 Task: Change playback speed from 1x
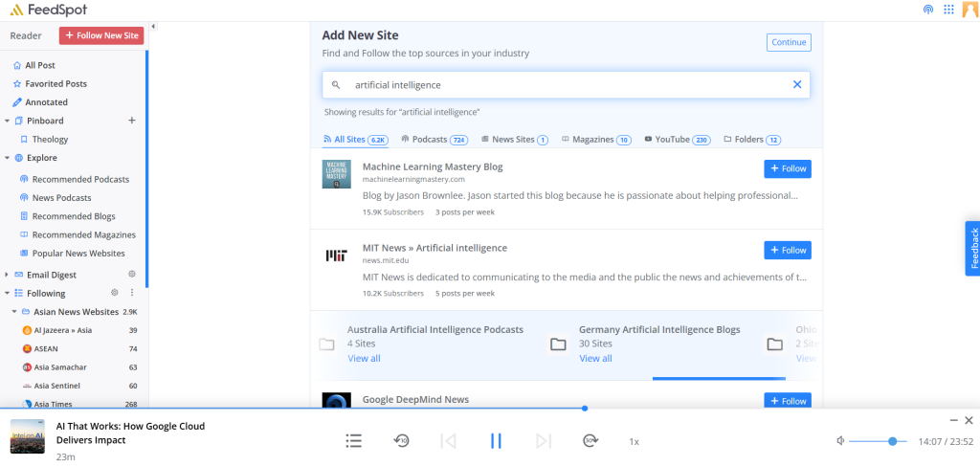(x=634, y=442)
